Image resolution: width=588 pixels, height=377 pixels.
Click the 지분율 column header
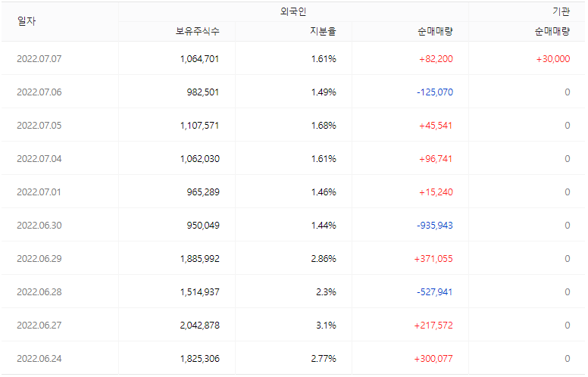click(323, 31)
